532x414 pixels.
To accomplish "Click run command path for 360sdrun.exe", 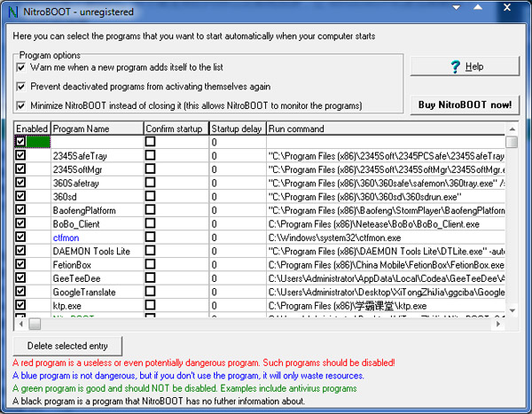I will (364, 197).
